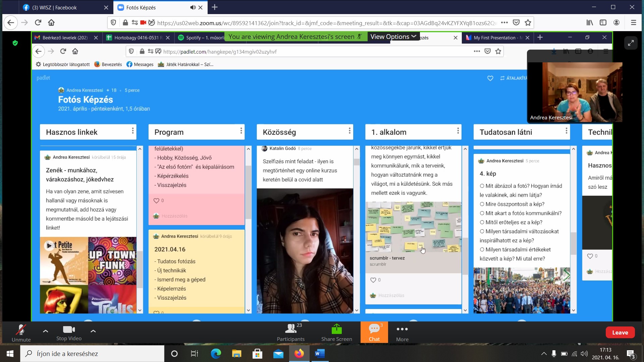Image resolution: width=644 pixels, height=362 pixels.
Task: Add comment under the pink Program post
Action: pos(174,216)
